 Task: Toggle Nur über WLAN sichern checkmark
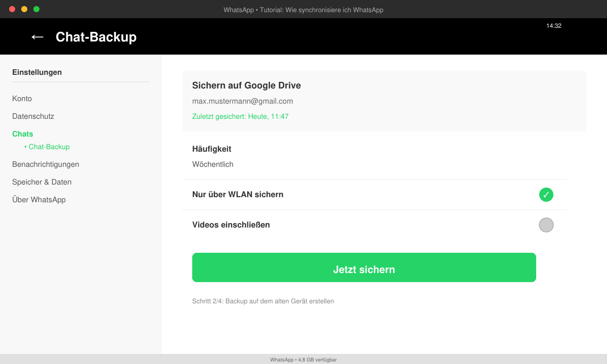(546, 195)
